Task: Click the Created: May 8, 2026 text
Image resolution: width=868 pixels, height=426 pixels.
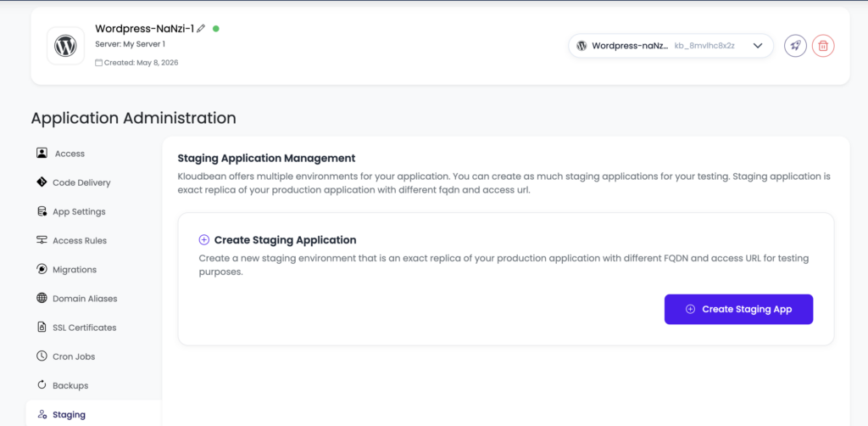Action: (142, 63)
